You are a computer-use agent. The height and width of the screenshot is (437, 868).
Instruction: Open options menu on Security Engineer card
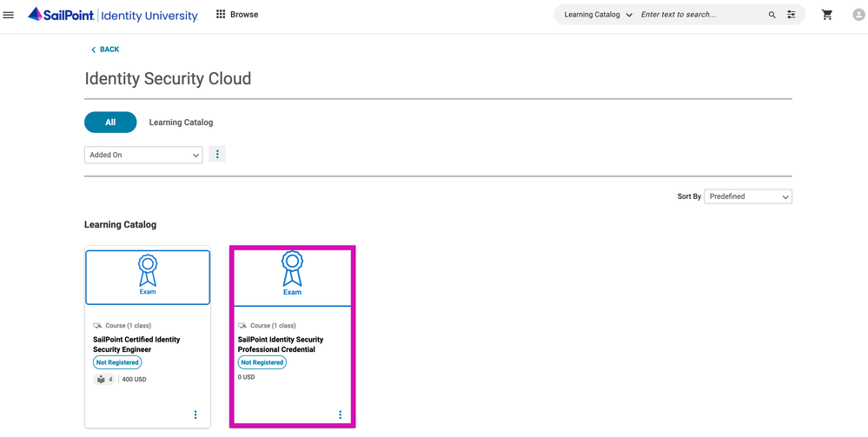click(x=195, y=415)
